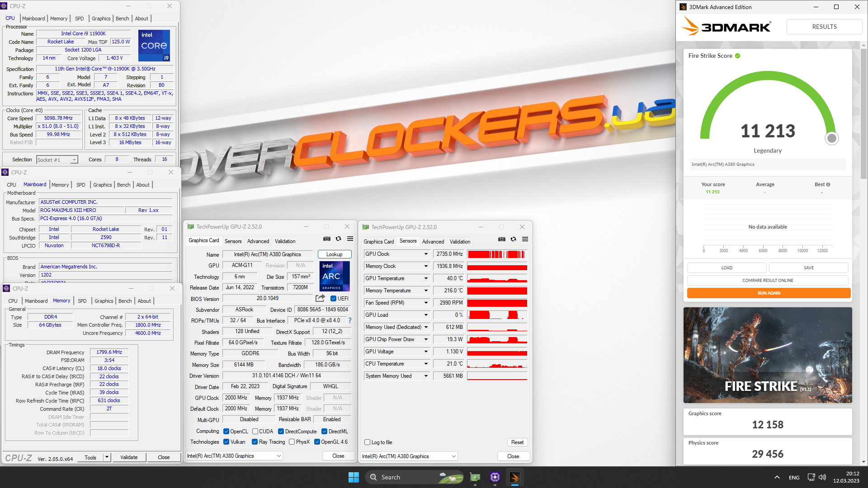Expand the GPU Chip Power Draw dropdown

tap(425, 339)
